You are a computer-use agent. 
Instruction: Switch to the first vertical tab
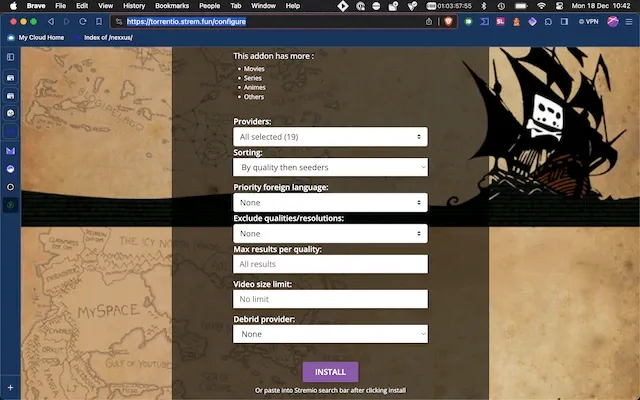coord(11,78)
